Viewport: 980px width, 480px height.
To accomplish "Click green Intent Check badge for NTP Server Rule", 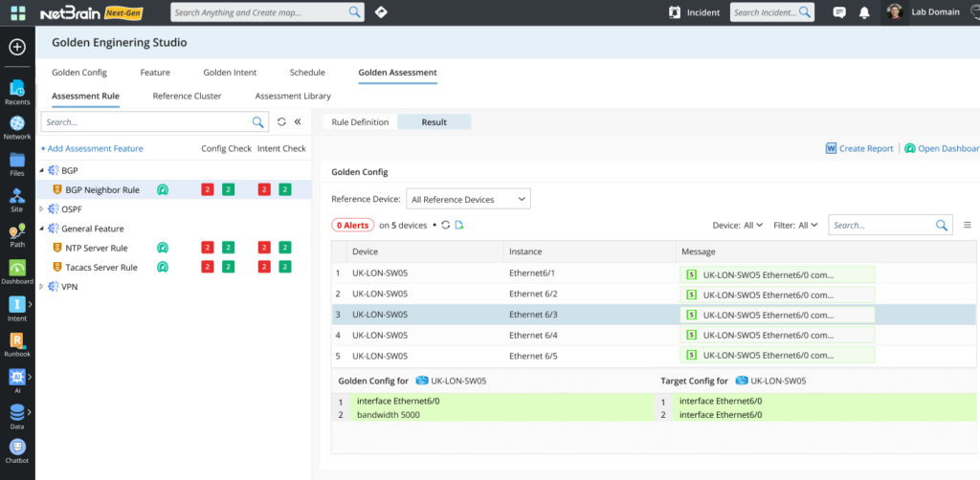I will [285, 248].
